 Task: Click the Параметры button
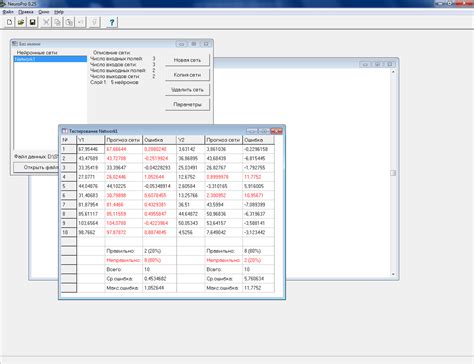(187, 104)
